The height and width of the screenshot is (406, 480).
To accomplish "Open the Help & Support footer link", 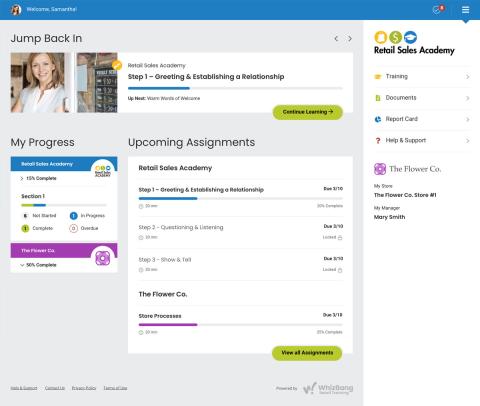I will tap(24, 388).
